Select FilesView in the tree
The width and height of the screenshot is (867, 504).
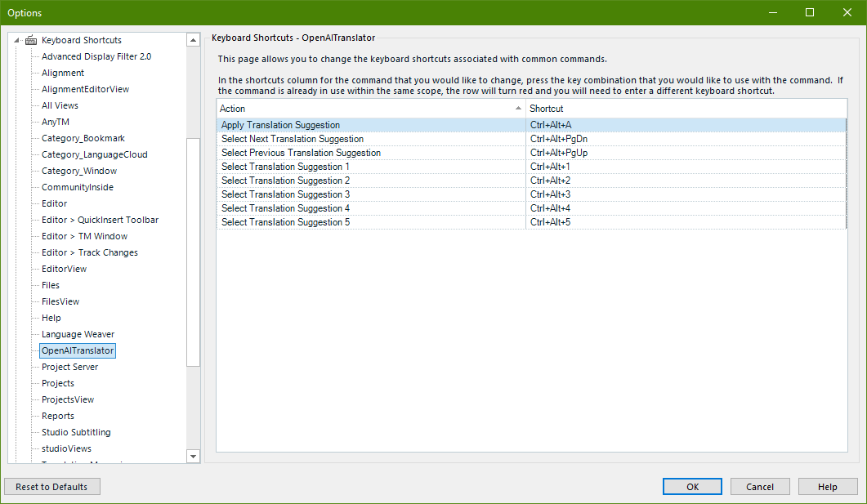[60, 301]
